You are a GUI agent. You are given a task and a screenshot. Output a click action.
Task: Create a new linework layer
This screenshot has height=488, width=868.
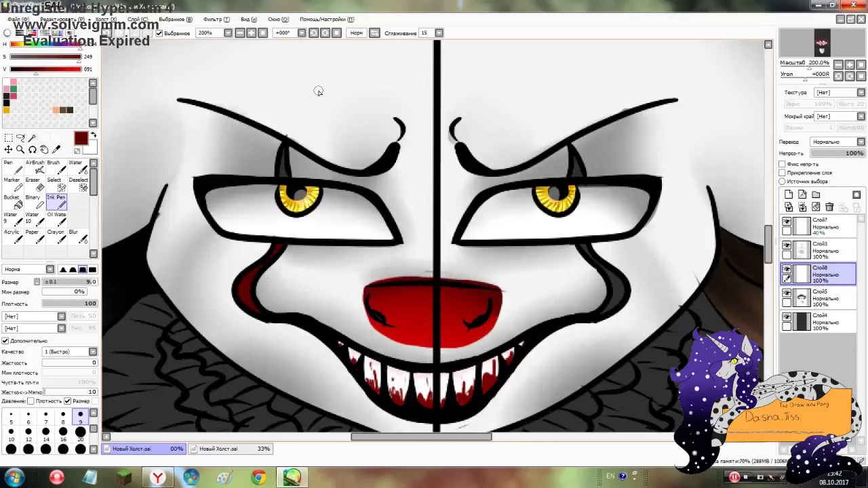coord(802,195)
